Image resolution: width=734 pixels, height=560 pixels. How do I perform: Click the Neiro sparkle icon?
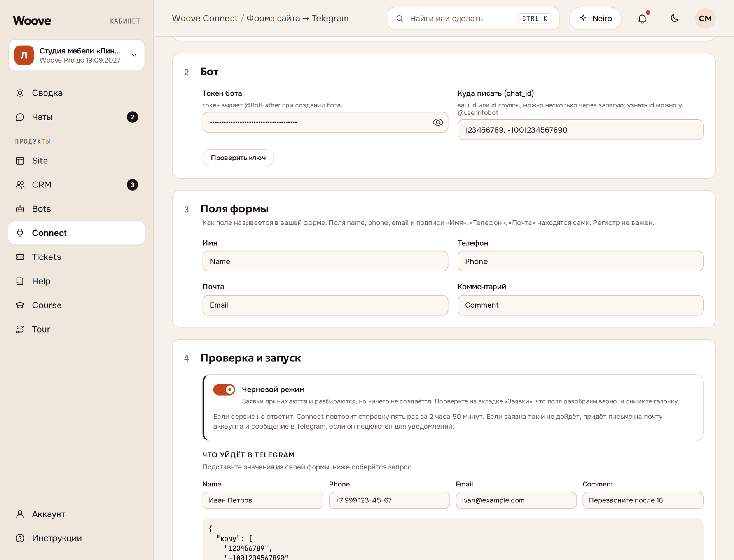point(583,18)
